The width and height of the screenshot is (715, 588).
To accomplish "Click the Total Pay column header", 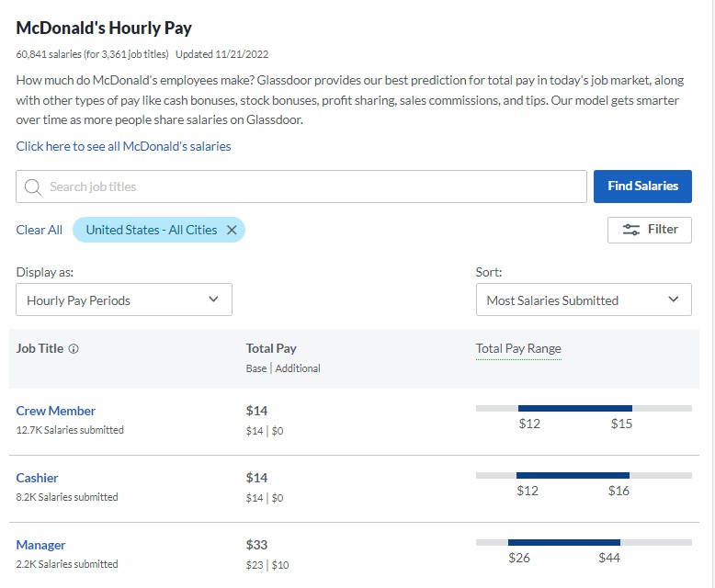I will (x=271, y=349).
